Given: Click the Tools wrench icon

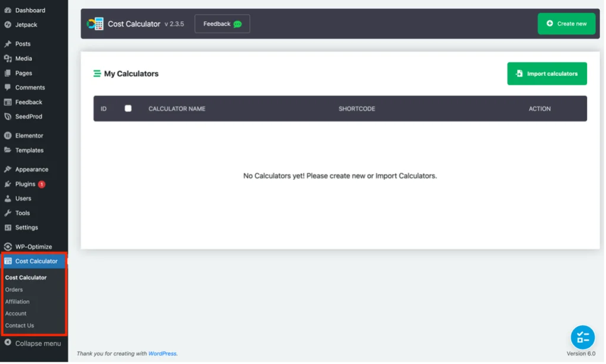Looking at the screenshot, I should [x=8, y=213].
